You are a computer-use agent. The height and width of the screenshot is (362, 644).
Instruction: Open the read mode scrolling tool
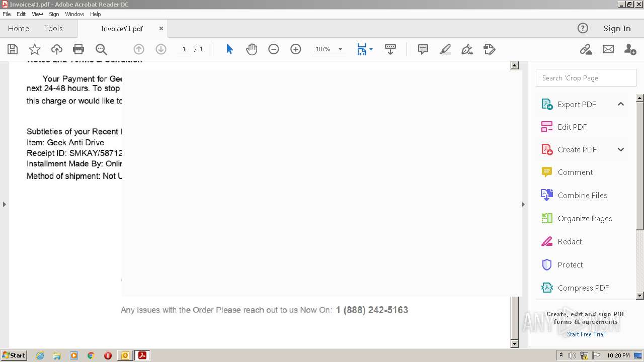(x=390, y=49)
